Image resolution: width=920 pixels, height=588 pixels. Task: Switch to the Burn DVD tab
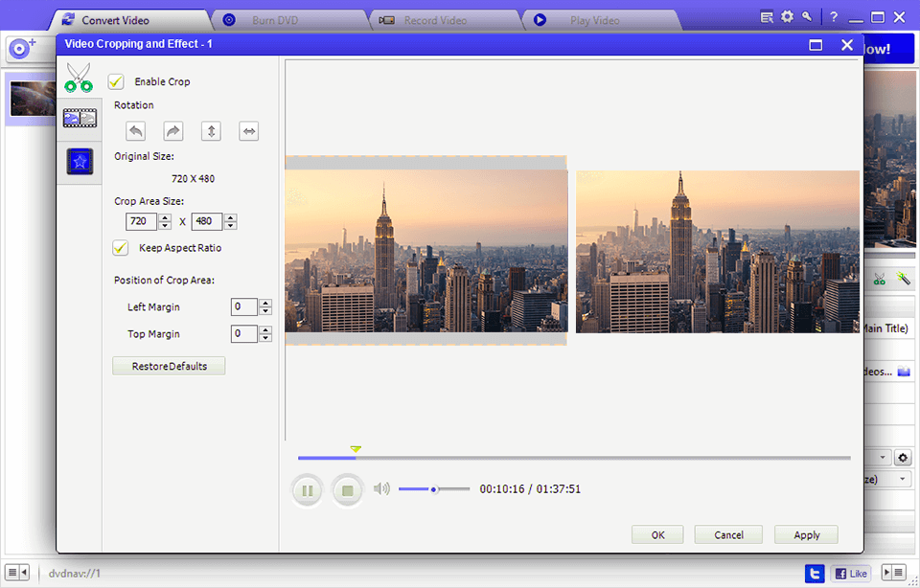(x=275, y=19)
